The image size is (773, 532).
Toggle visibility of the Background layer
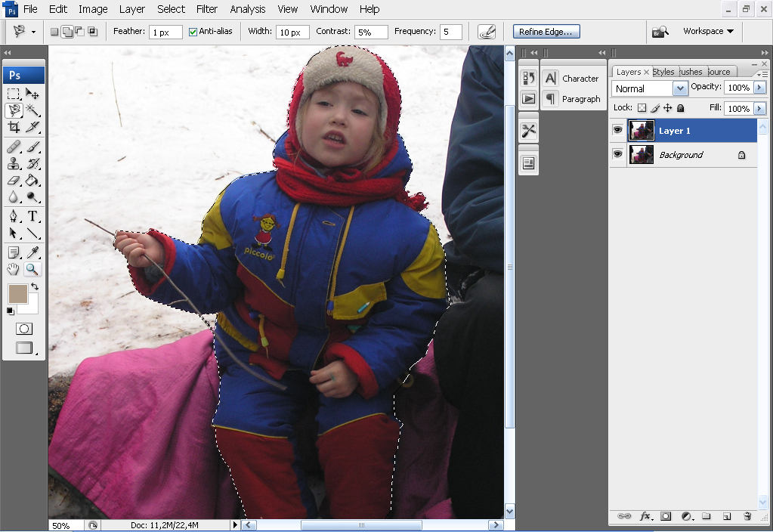(618, 154)
